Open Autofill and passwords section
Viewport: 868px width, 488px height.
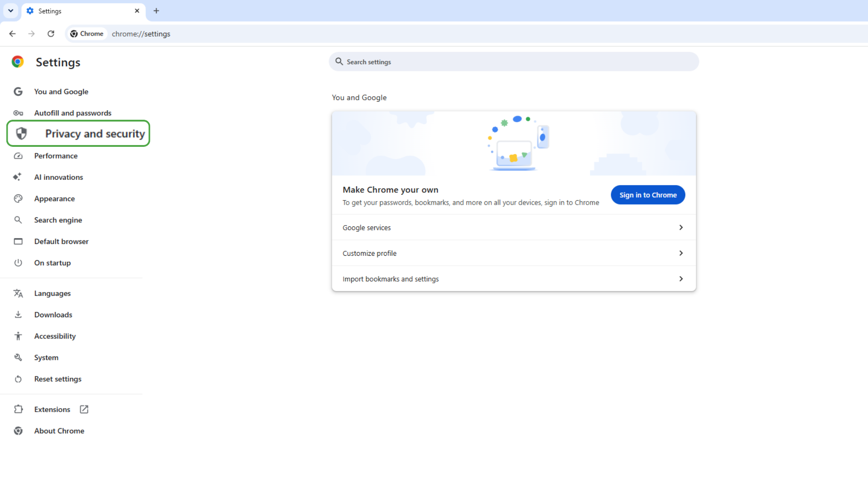click(72, 113)
